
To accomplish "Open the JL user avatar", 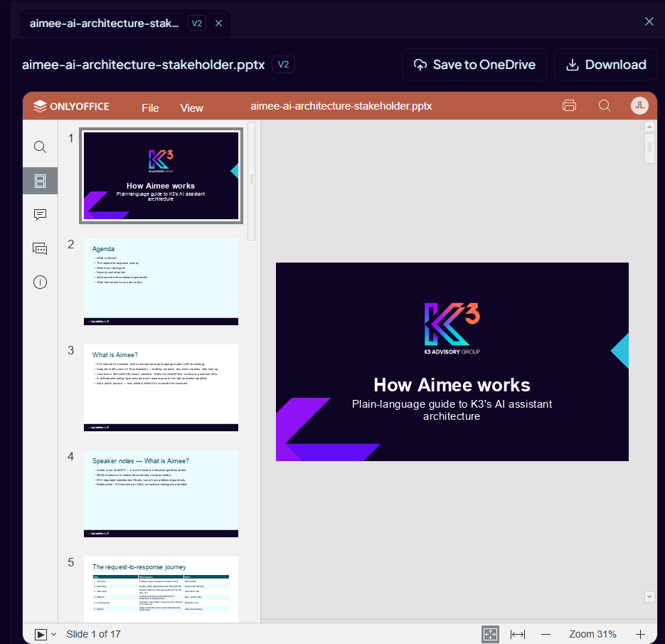I will click(639, 105).
